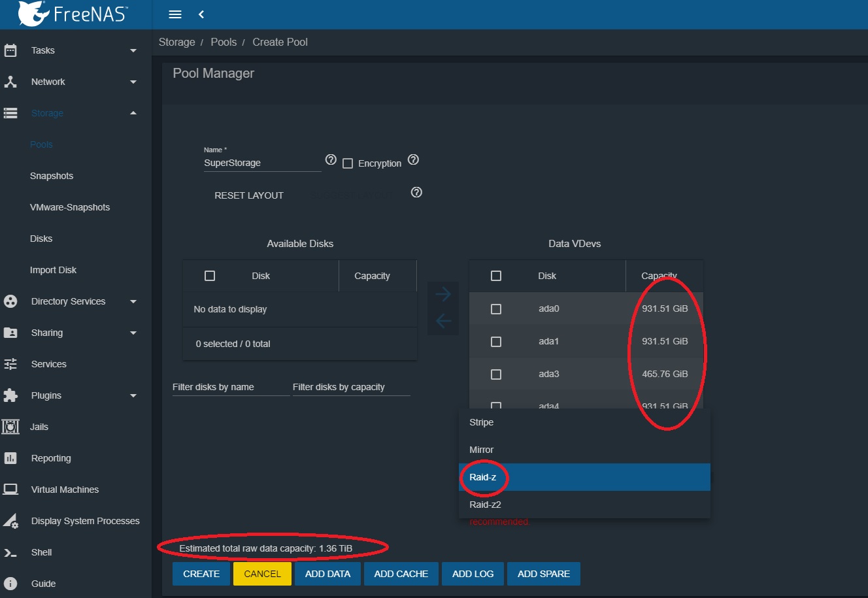The height and width of the screenshot is (598, 868).
Task: Click the RESET LAYOUT button
Action: 249,195
